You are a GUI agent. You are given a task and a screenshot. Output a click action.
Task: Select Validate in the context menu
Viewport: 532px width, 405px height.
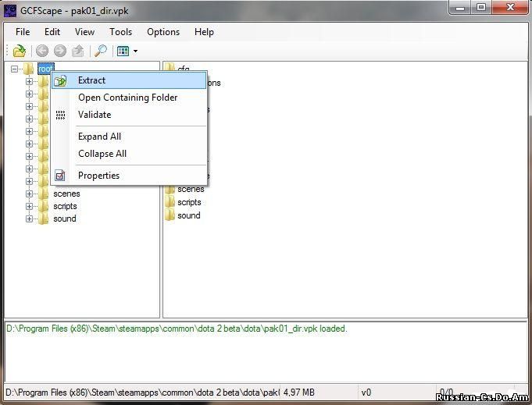click(95, 115)
